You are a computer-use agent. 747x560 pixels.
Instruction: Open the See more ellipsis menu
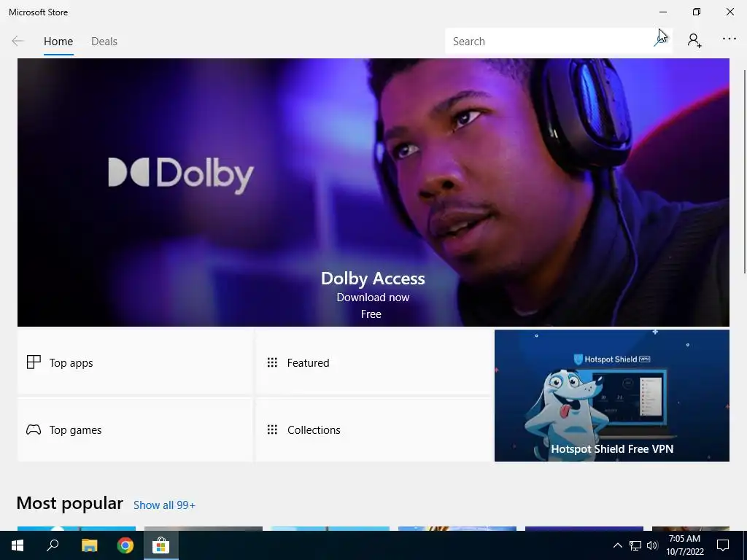click(x=729, y=39)
